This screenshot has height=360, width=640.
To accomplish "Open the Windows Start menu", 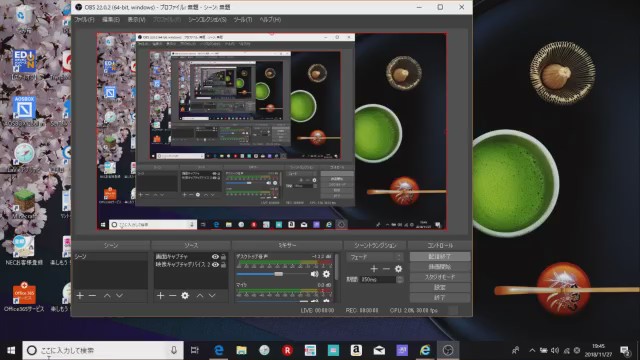I will pyautogui.click(x=11, y=350).
